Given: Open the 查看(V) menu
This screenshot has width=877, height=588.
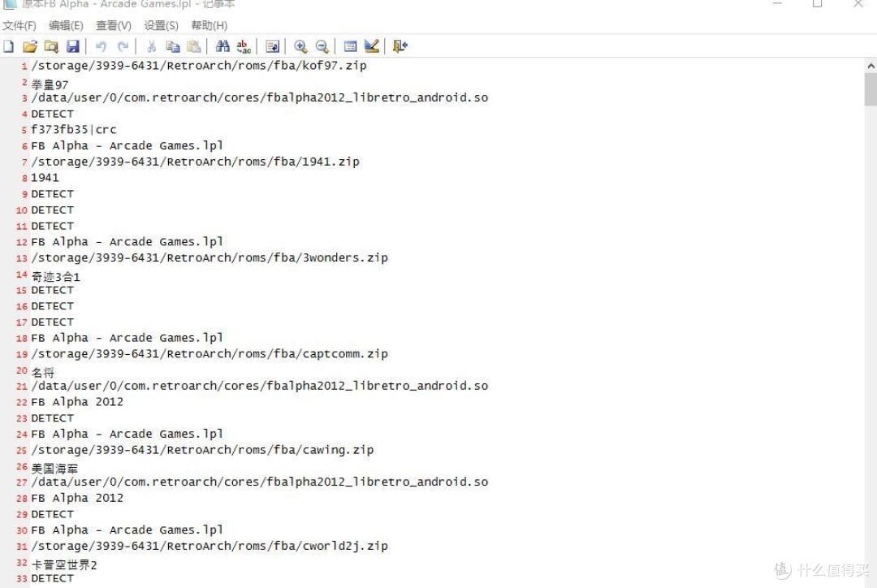Looking at the screenshot, I should coord(114,26).
